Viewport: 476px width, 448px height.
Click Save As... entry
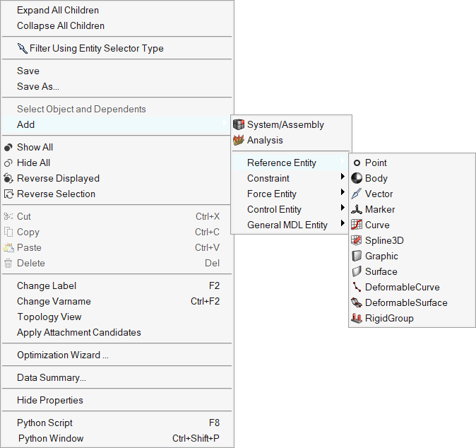[x=38, y=87]
